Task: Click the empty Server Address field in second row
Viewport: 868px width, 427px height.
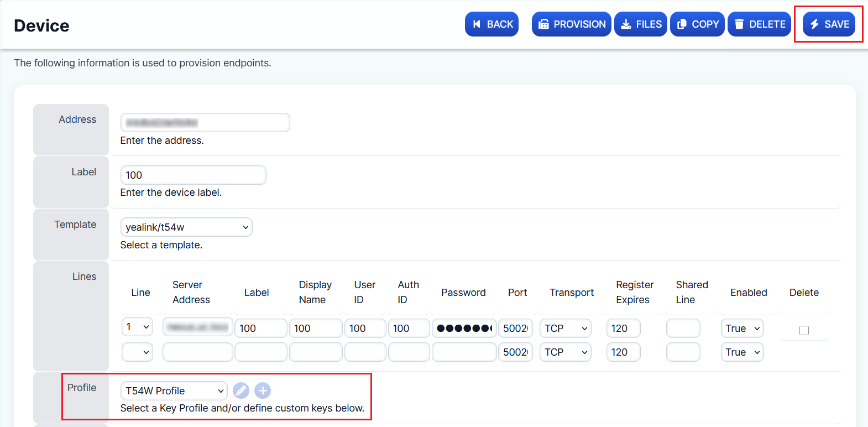Action: tap(197, 352)
